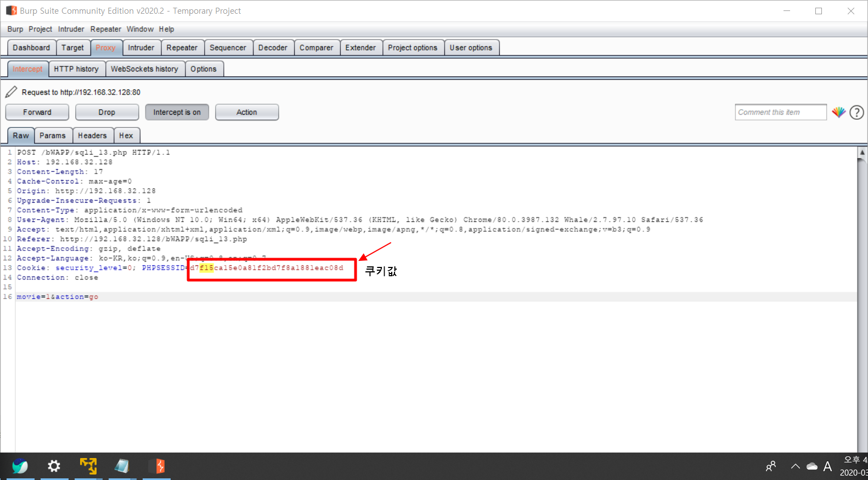Click the Cache-Control: max-age=0 line
868x480 pixels.
(74, 181)
